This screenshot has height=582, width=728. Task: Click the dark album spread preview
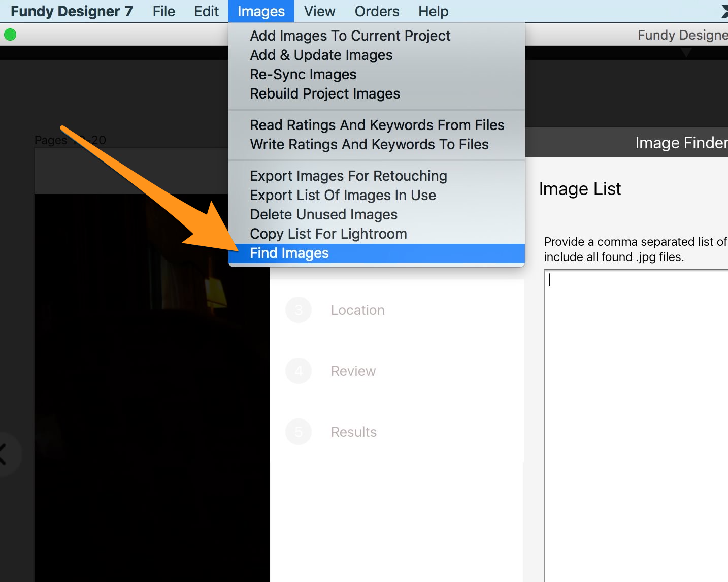151,387
